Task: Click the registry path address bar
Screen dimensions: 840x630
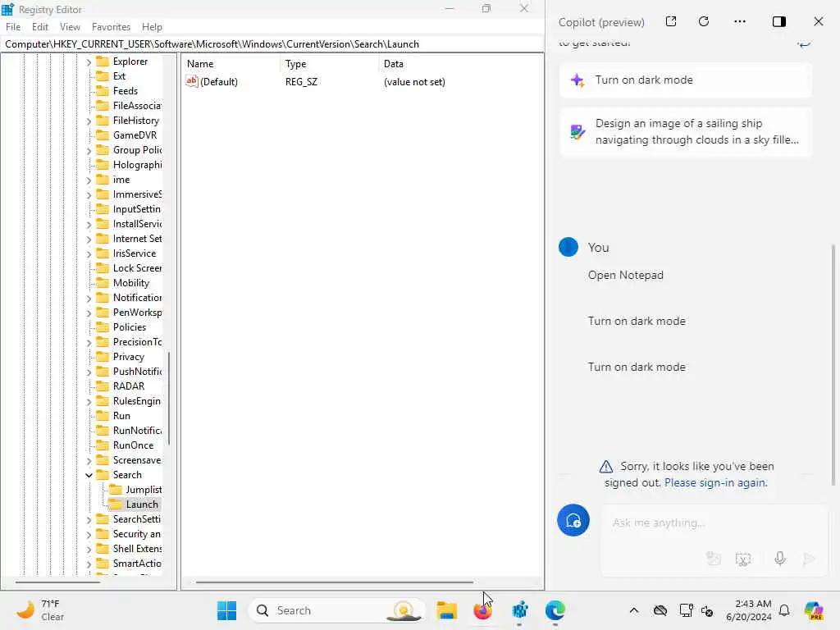Action: click(x=272, y=44)
